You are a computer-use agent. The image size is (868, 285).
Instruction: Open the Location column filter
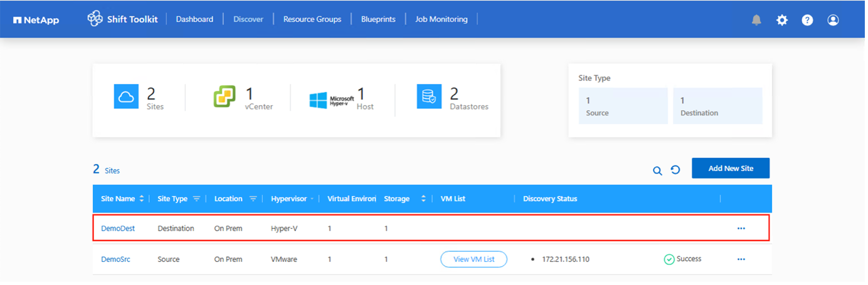(x=253, y=199)
